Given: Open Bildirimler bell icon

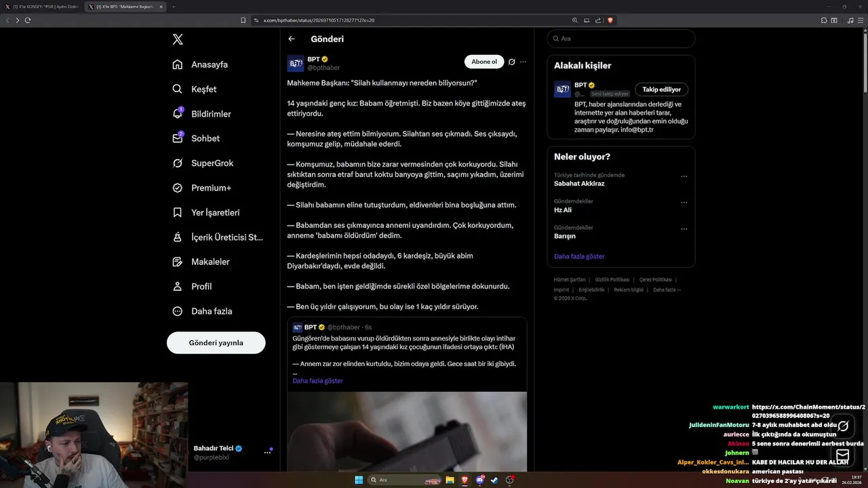Looking at the screenshot, I should click(178, 114).
